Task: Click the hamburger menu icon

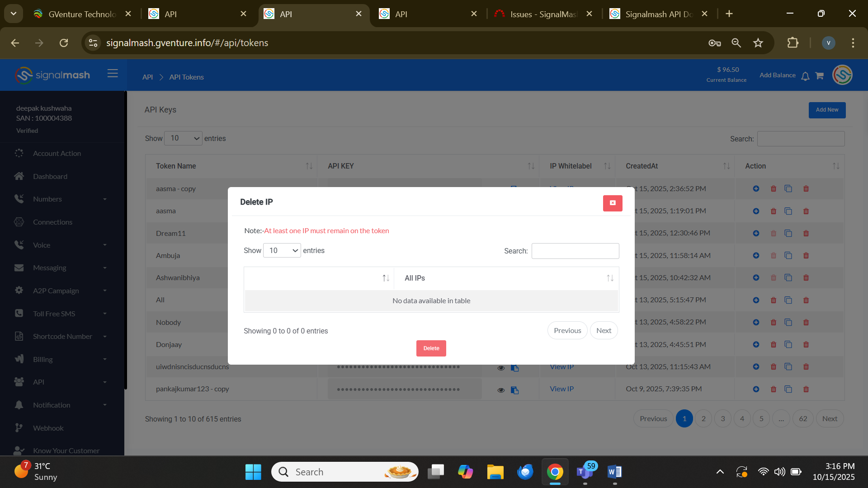Action: click(113, 74)
